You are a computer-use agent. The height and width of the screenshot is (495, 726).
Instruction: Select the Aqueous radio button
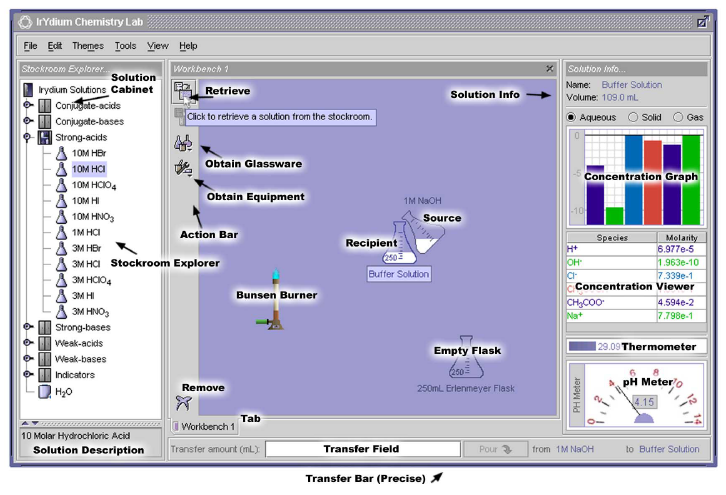pos(571,117)
